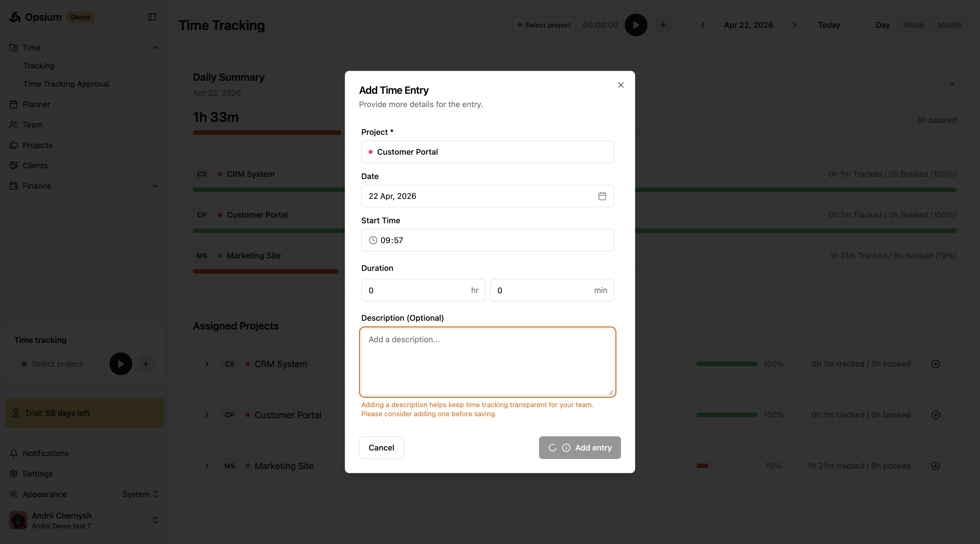
Task: Switch to Month view tab
Action: click(950, 25)
